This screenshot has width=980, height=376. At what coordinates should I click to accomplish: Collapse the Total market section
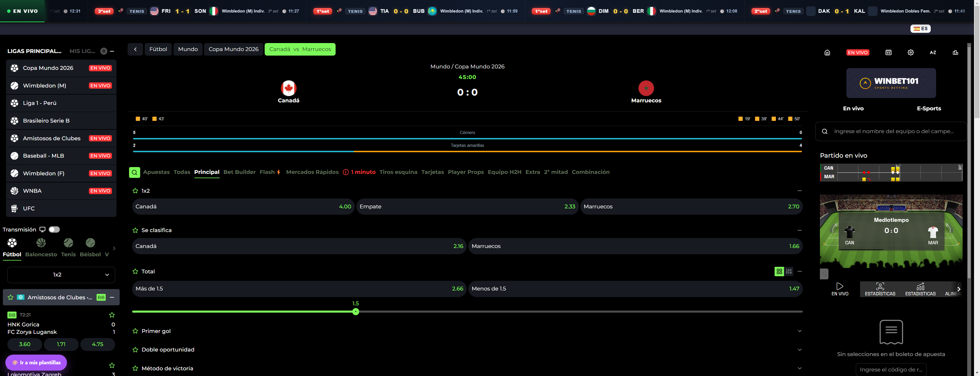(799, 271)
